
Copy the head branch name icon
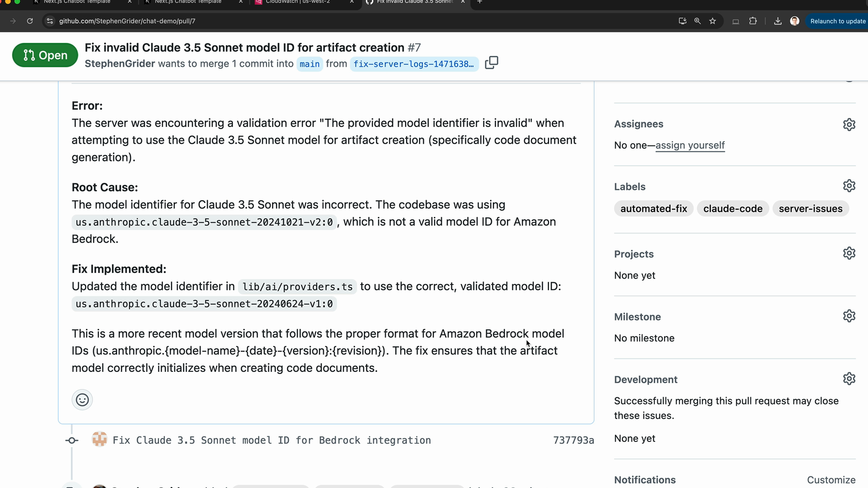pyautogui.click(x=491, y=63)
